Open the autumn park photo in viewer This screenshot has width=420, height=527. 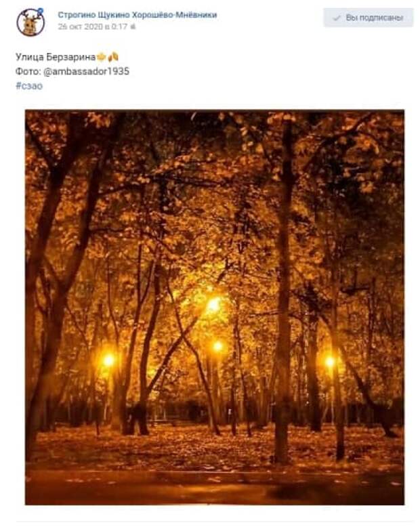pos(215,308)
